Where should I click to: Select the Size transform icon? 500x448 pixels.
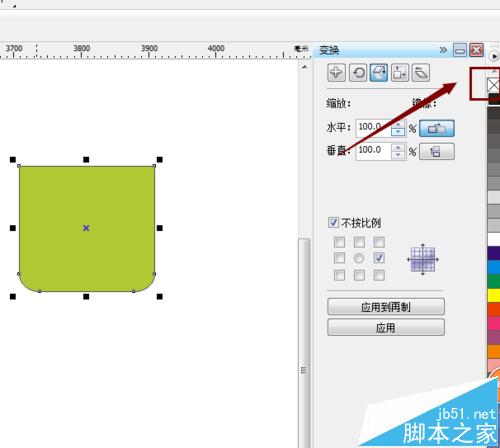tap(400, 72)
